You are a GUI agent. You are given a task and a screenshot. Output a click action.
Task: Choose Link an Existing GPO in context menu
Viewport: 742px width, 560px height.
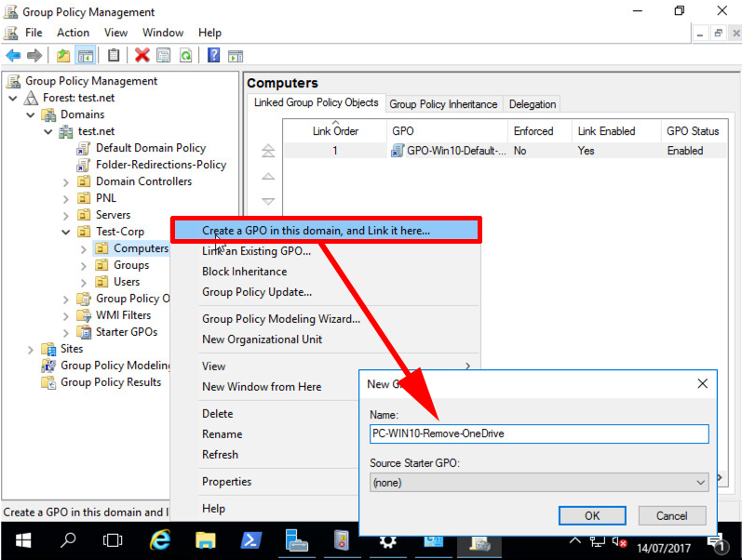tap(326, 251)
